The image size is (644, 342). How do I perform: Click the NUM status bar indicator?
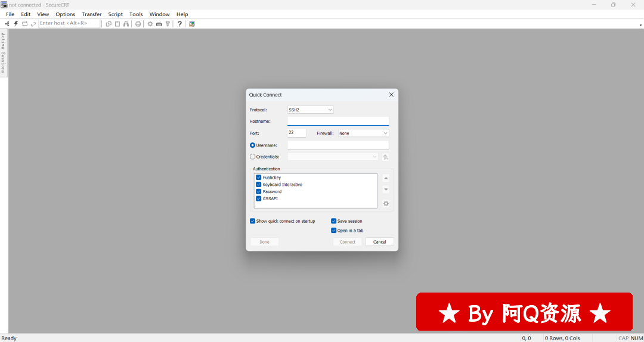click(637, 338)
